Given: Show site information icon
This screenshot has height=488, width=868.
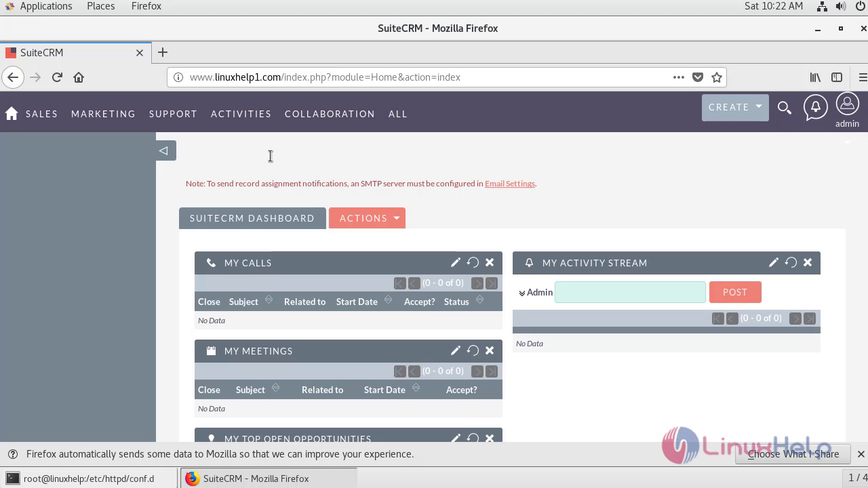Looking at the screenshot, I should [178, 77].
